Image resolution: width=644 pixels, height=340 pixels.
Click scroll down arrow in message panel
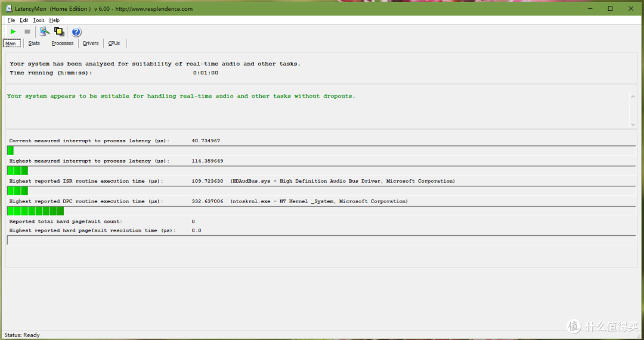pyautogui.click(x=633, y=124)
